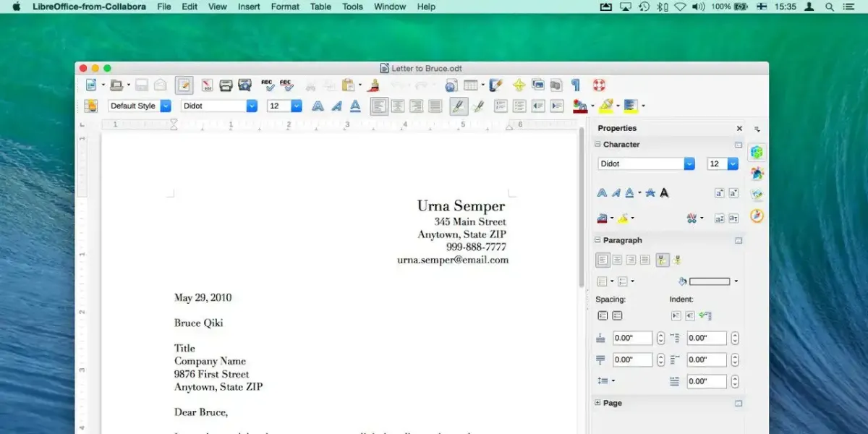
Task: Open sidebar Navigator compass icon
Action: pyautogui.click(x=757, y=216)
